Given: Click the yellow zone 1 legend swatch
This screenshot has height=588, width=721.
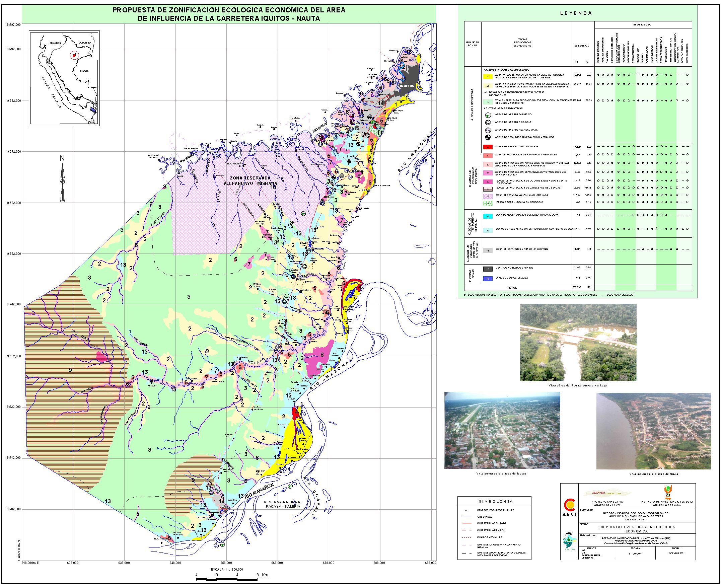Looking at the screenshot, I should pyautogui.click(x=488, y=77).
